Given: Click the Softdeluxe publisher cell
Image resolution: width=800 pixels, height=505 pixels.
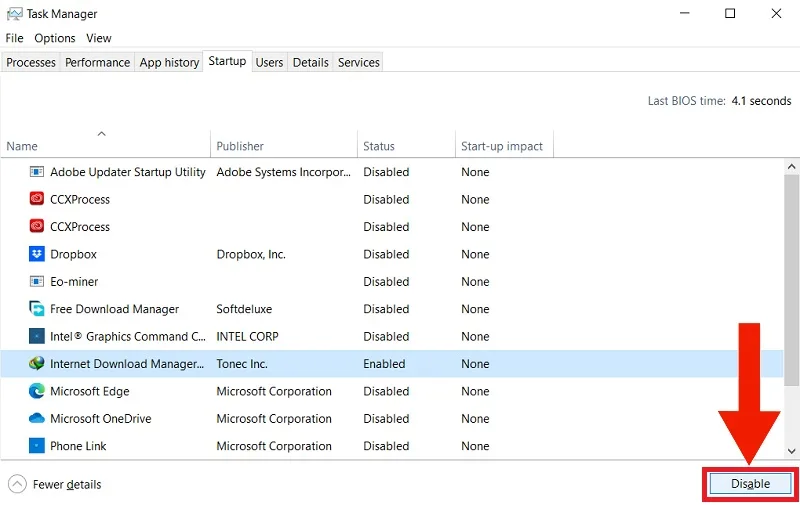Looking at the screenshot, I should (x=244, y=309).
